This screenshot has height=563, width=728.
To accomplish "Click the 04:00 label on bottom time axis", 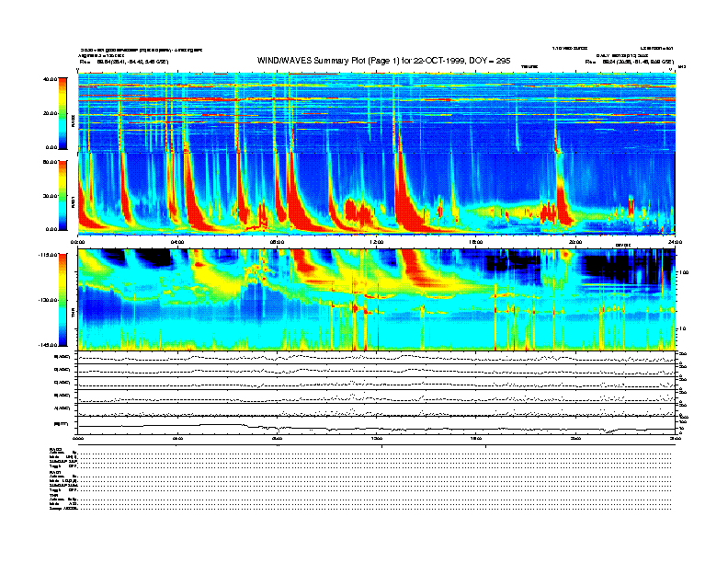I will click(177, 438).
